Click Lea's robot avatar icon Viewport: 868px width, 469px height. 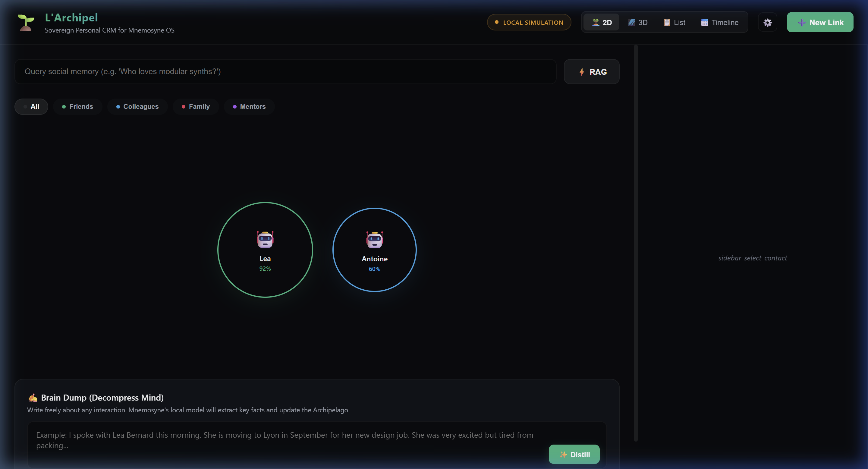[x=265, y=239]
